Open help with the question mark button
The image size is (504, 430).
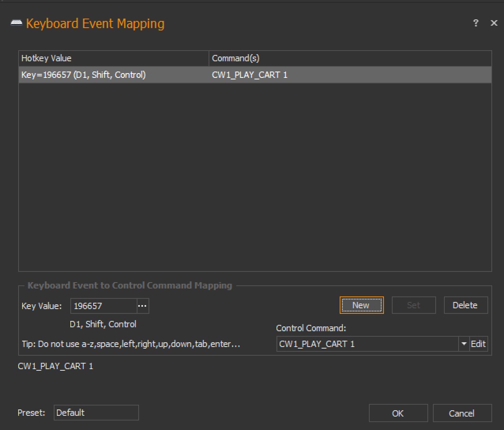[x=476, y=23]
